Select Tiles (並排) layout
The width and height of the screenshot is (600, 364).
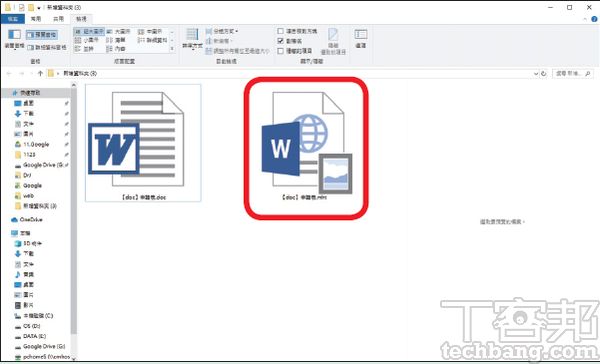[x=85, y=49]
